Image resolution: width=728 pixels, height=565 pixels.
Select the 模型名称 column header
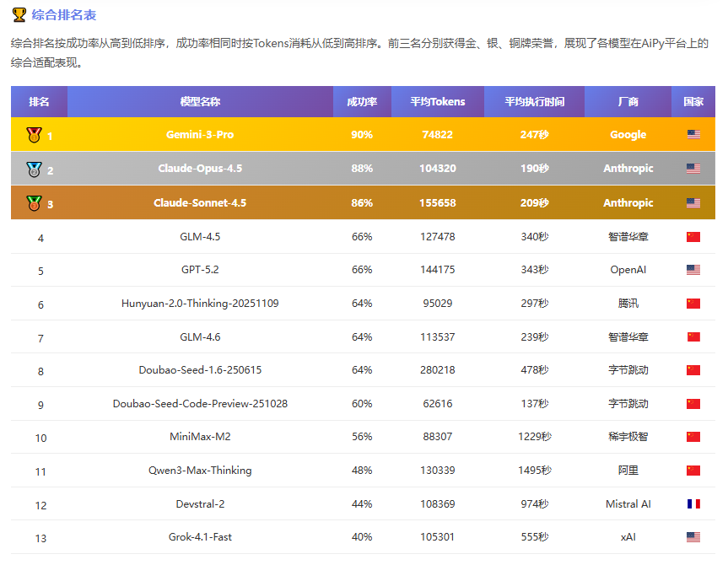tap(200, 102)
